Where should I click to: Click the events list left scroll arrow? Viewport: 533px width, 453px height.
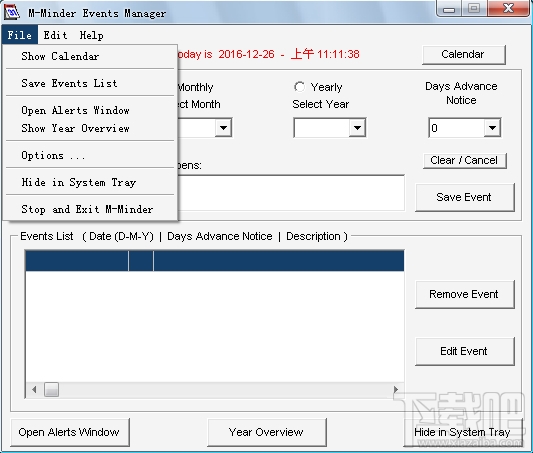click(34, 389)
